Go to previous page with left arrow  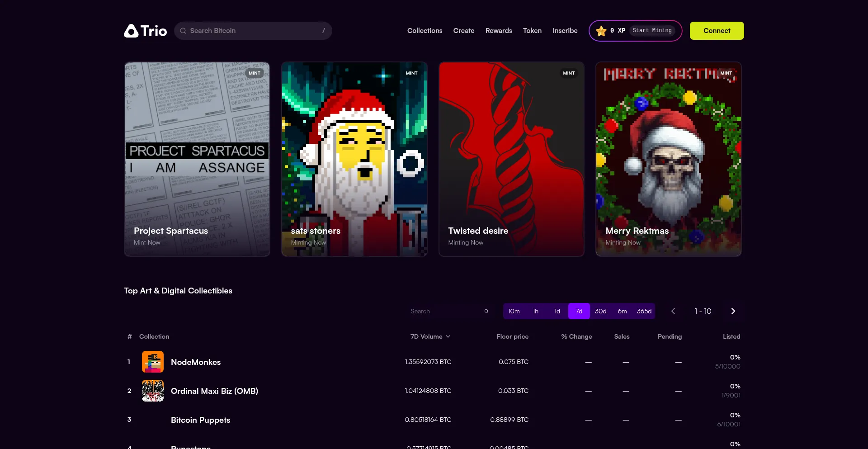point(673,311)
